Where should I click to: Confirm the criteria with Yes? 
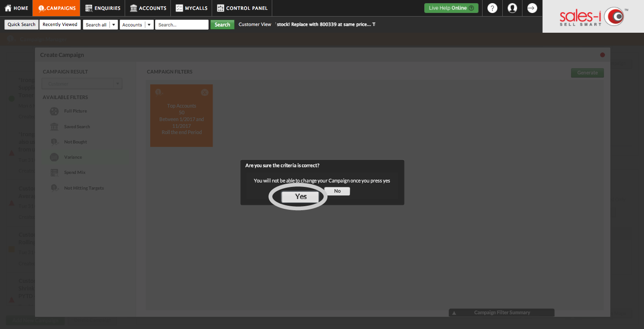click(300, 197)
